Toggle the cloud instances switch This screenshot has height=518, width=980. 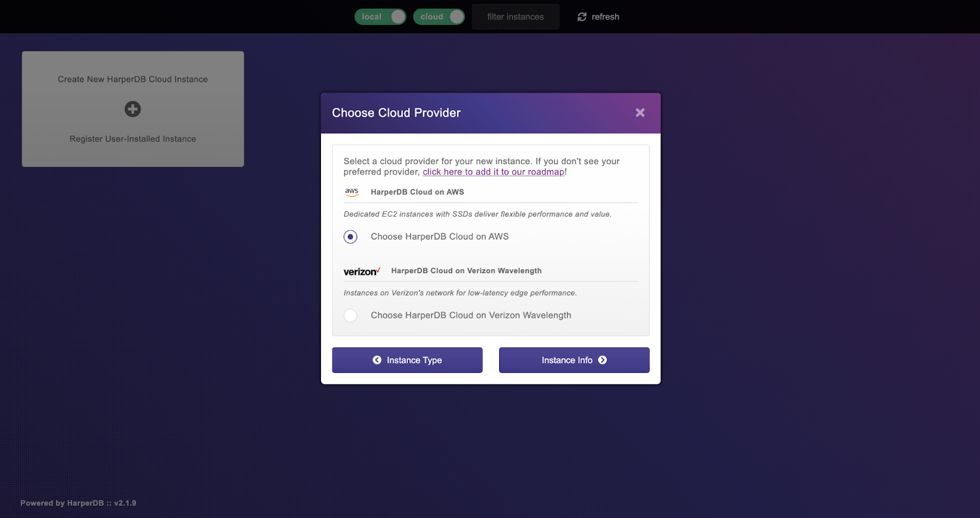[439, 17]
